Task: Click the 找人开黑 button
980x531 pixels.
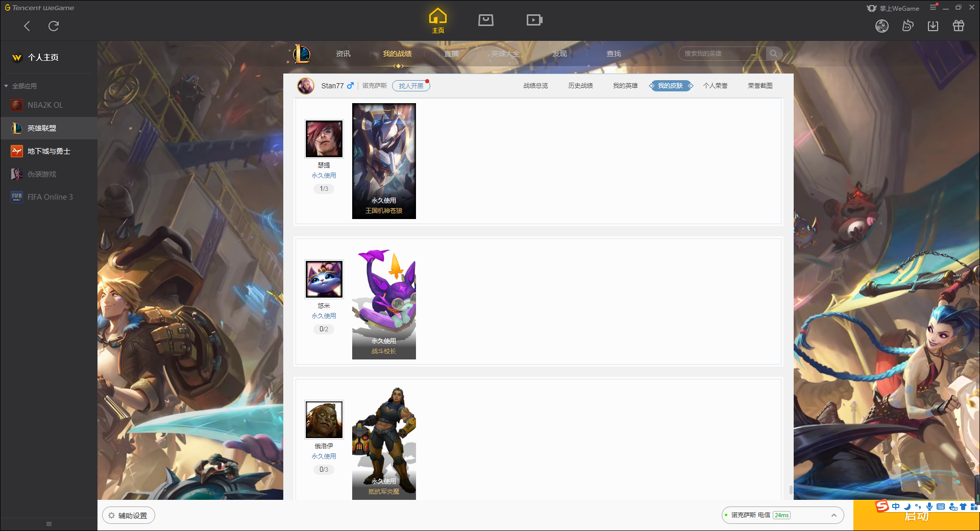Action: (411, 86)
